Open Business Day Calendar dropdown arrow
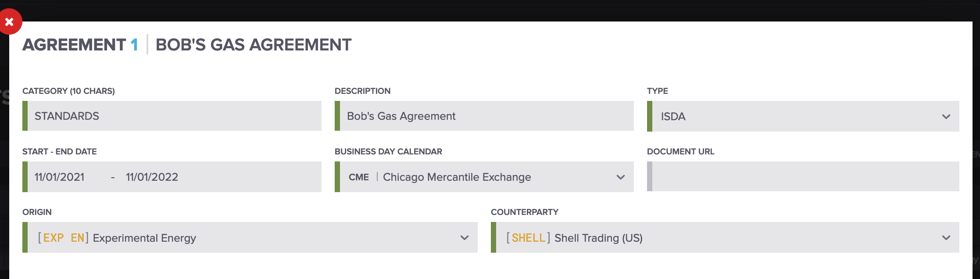 point(620,177)
